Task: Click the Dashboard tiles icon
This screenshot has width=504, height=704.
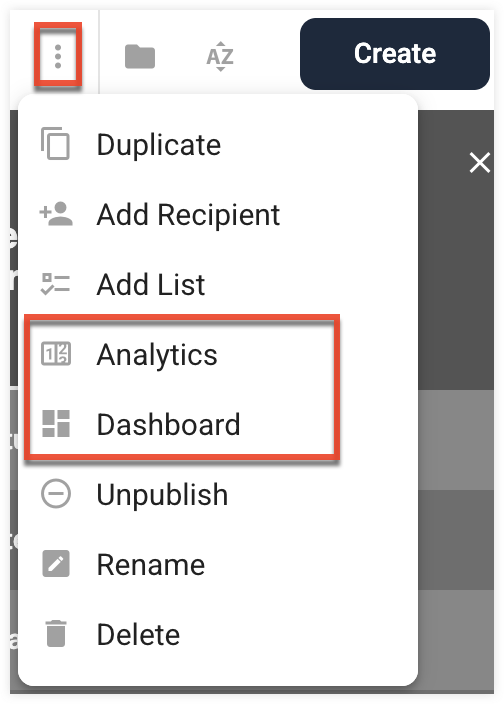Action: (56, 423)
